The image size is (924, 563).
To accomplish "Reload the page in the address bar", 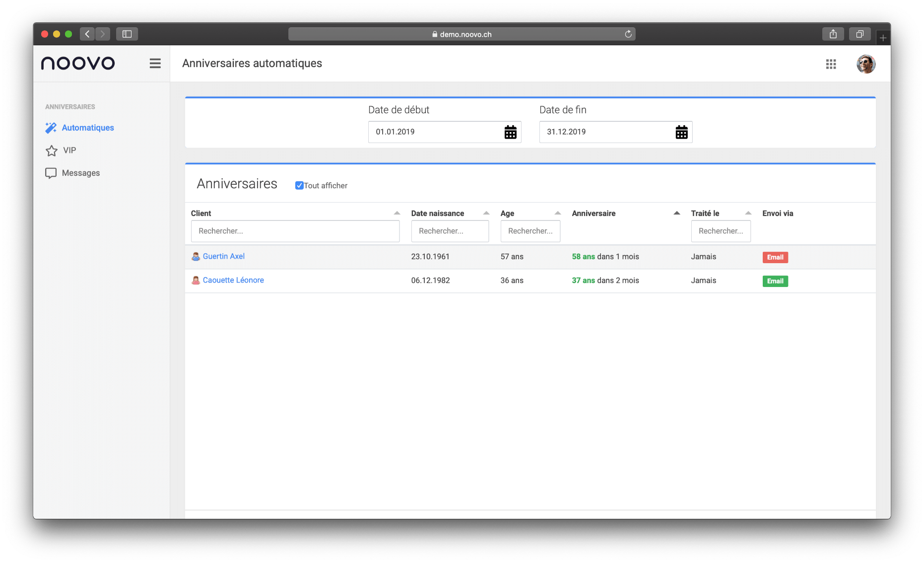I will (628, 34).
